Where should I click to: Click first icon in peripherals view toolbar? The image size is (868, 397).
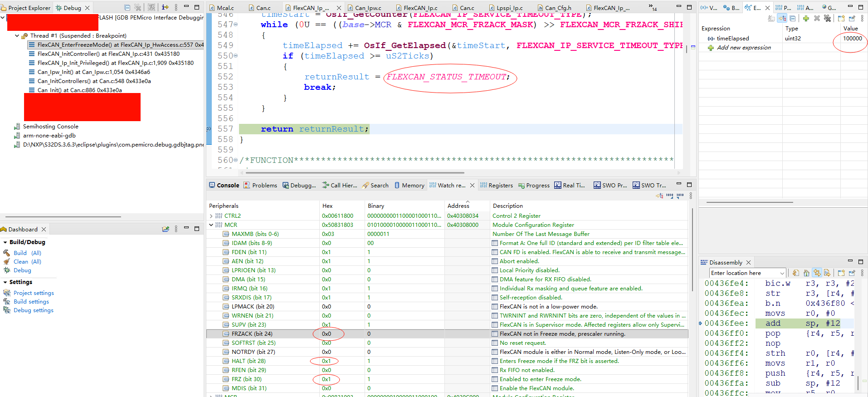[659, 196]
